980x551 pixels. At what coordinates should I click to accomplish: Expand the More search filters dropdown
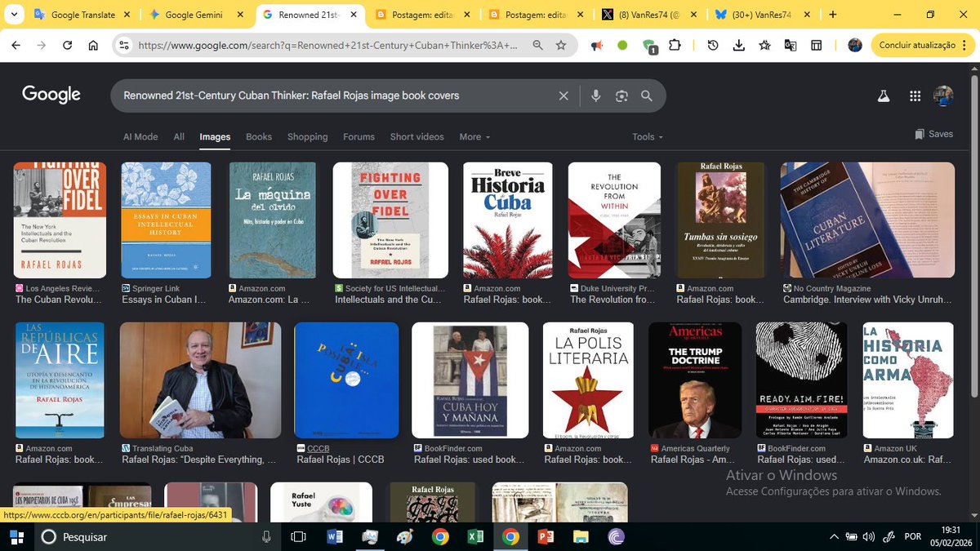pos(474,137)
